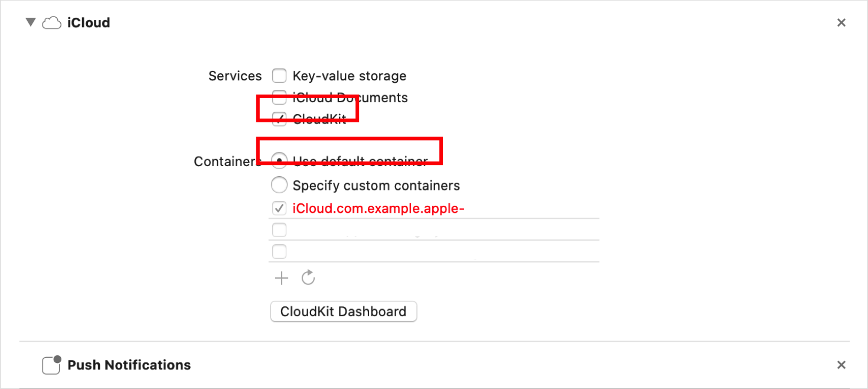Remove the iCloud capability with its X

pos(841,22)
